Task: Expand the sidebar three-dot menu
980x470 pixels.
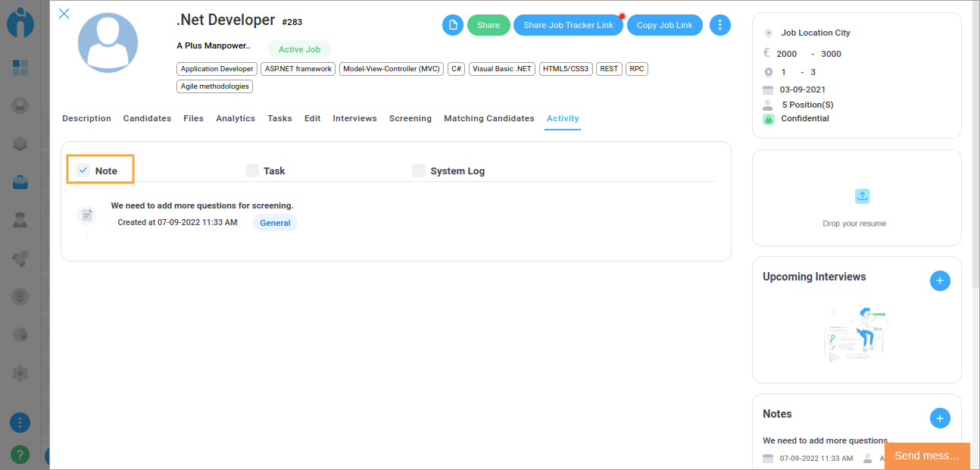Action: [20, 422]
